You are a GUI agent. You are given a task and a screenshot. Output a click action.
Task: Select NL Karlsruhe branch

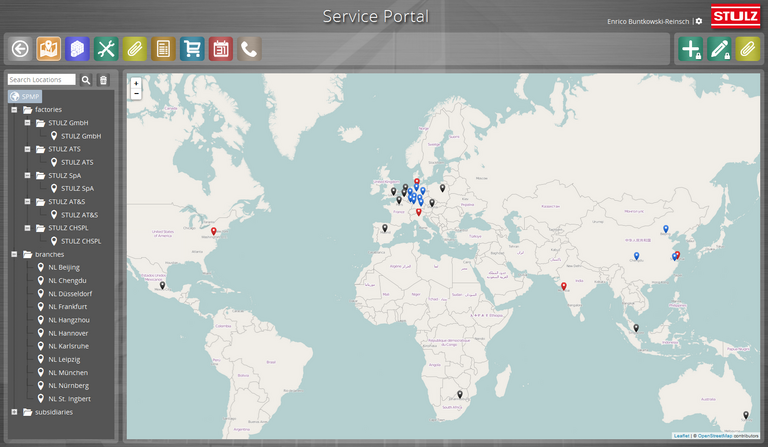click(63, 346)
